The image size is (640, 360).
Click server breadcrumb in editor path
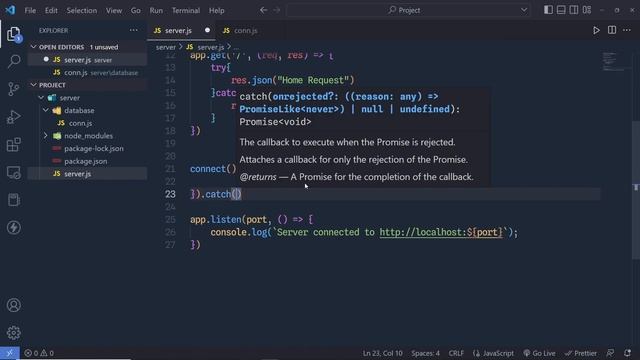click(x=166, y=47)
